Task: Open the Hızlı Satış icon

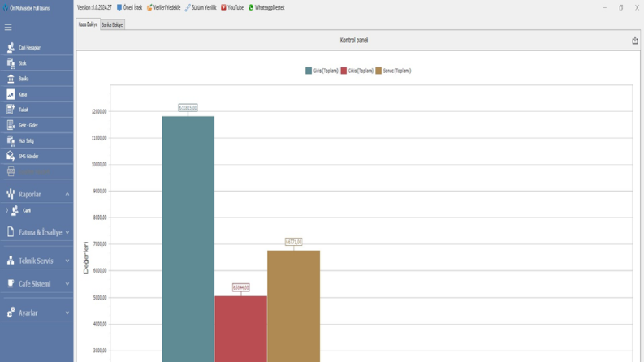Action: click(11, 140)
